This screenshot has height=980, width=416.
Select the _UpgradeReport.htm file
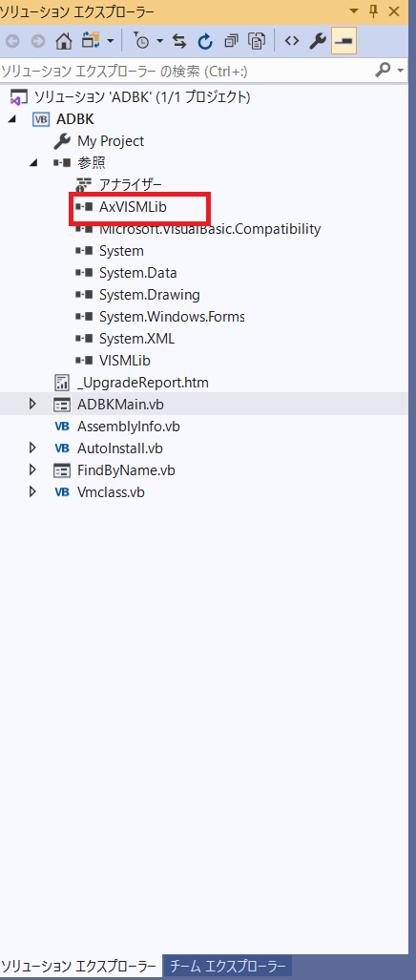coord(143,382)
